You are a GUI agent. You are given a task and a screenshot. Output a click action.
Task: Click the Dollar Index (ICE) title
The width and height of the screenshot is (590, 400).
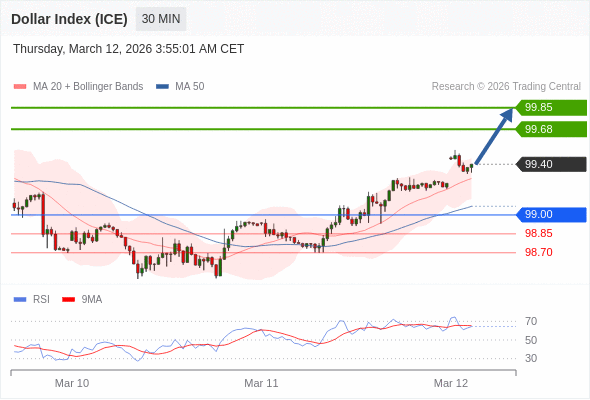(69, 19)
